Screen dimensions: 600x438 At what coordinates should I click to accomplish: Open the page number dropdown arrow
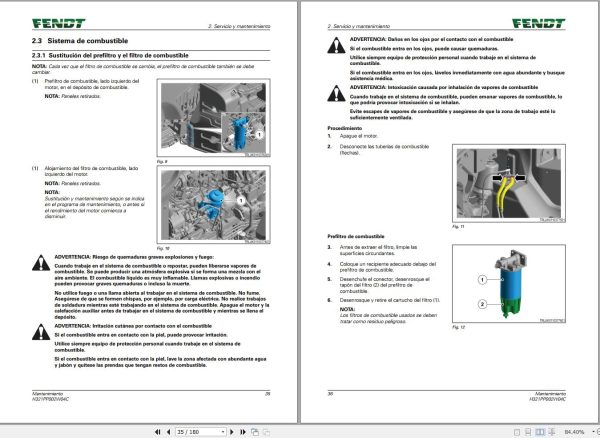point(223,432)
